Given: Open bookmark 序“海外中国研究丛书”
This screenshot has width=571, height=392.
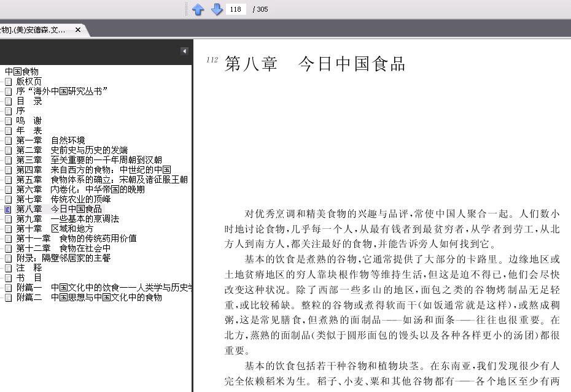Looking at the screenshot, I should point(61,91).
